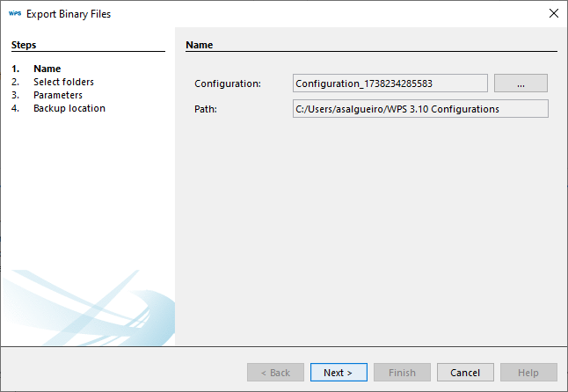Open Help for this wizard
This screenshot has width=568, height=392.
[x=528, y=373]
